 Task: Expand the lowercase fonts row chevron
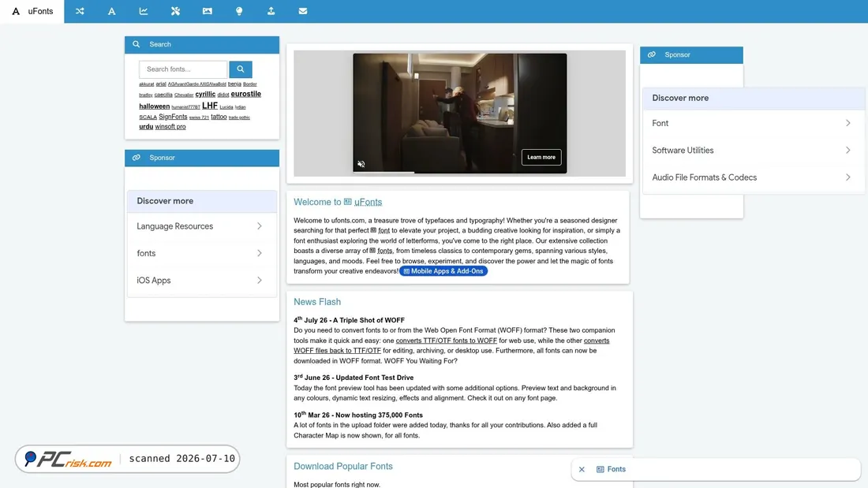coord(259,253)
